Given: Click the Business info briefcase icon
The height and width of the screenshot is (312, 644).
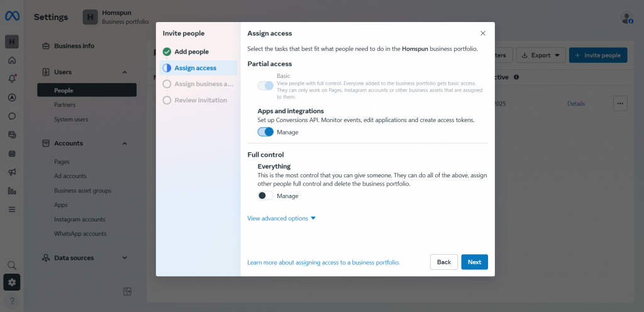Looking at the screenshot, I should (47, 46).
